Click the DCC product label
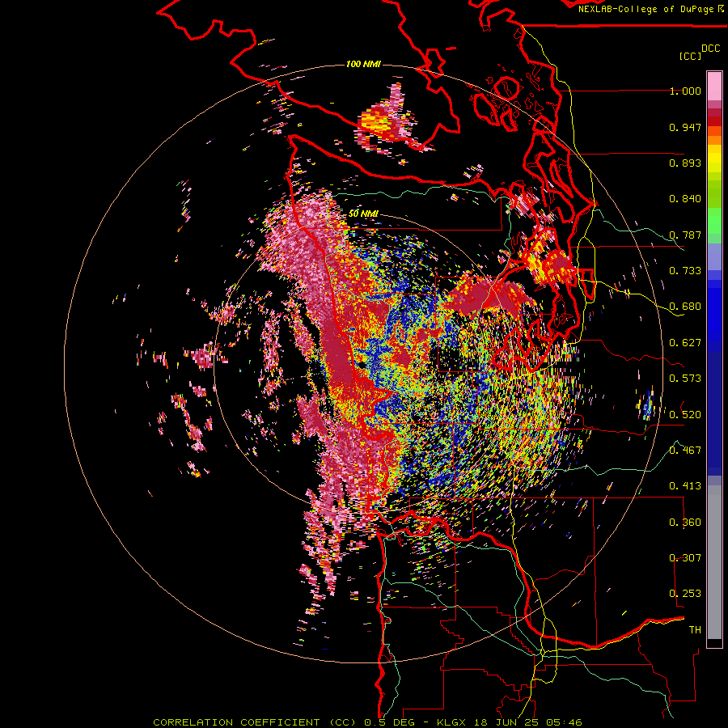The height and width of the screenshot is (728, 728). click(711, 48)
